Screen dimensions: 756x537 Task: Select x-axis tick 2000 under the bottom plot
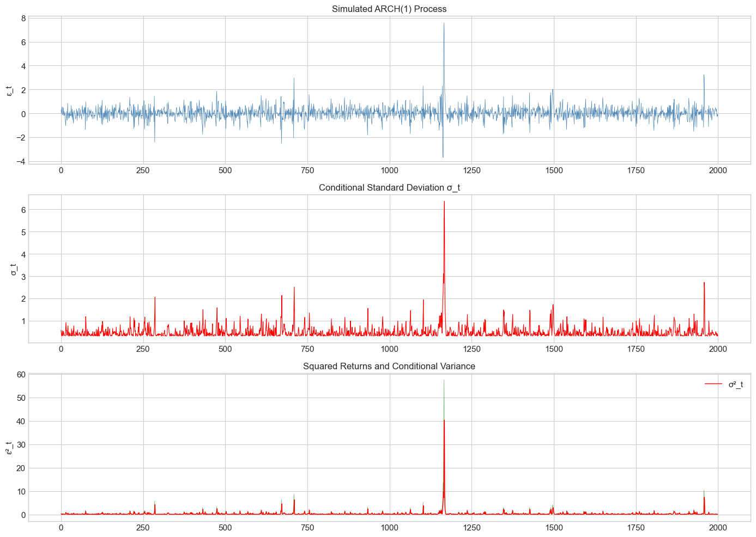[718, 527]
